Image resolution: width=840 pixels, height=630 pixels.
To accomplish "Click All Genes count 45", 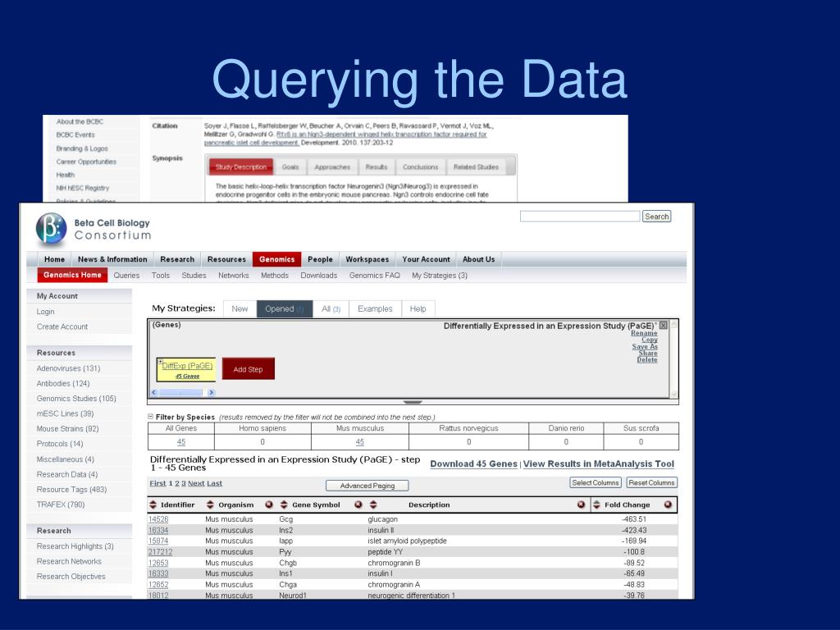I will [x=181, y=442].
